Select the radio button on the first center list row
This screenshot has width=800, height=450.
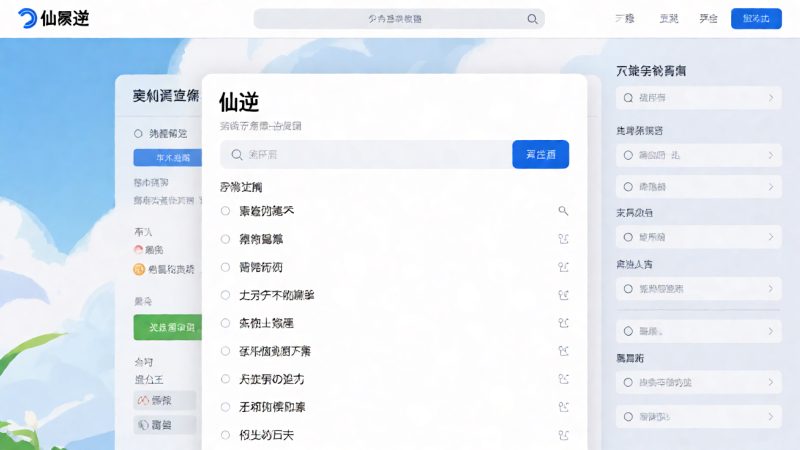225,211
